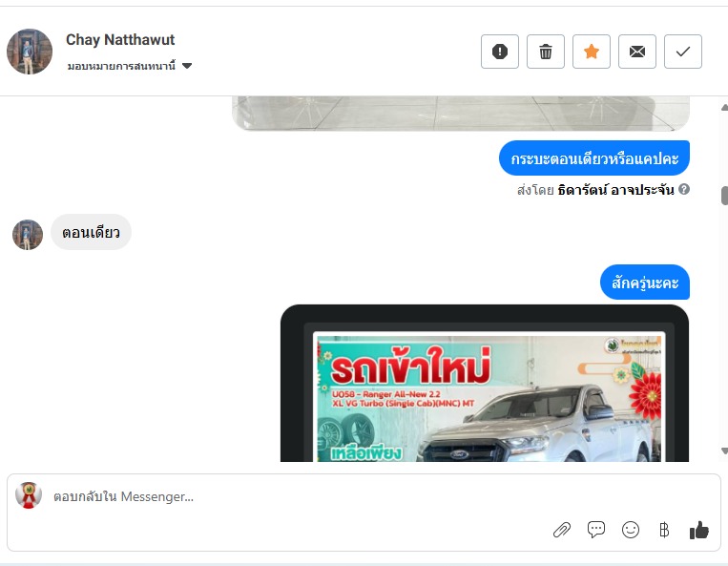Request payment with the baht icon
728x566 pixels.
(664, 530)
